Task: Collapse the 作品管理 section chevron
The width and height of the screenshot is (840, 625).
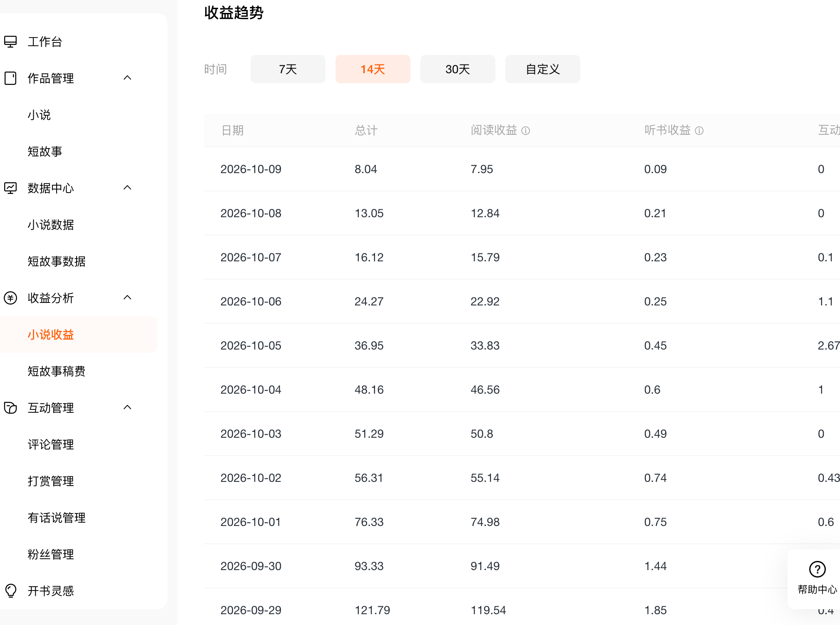Action: click(x=127, y=78)
